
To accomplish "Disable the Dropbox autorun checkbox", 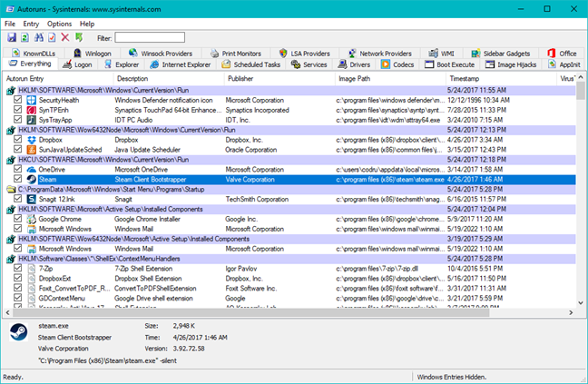I will click(17, 139).
